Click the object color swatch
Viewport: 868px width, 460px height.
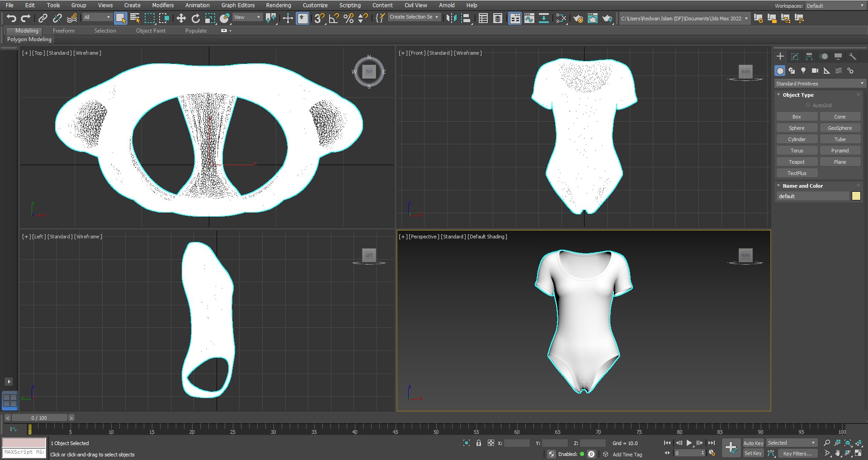coord(856,196)
